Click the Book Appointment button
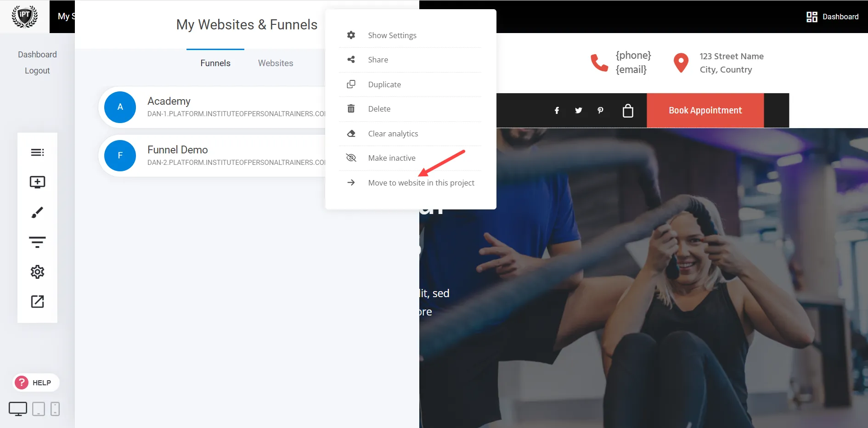The height and width of the screenshot is (428, 868). coord(705,111)
